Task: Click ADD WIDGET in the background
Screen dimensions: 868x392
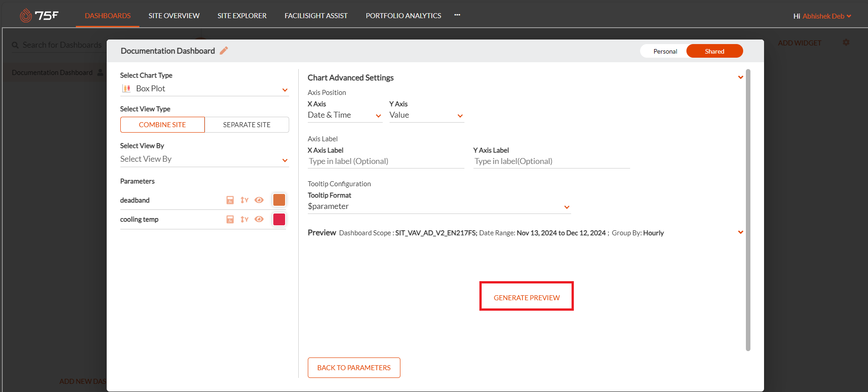Action: pos(799,43)
